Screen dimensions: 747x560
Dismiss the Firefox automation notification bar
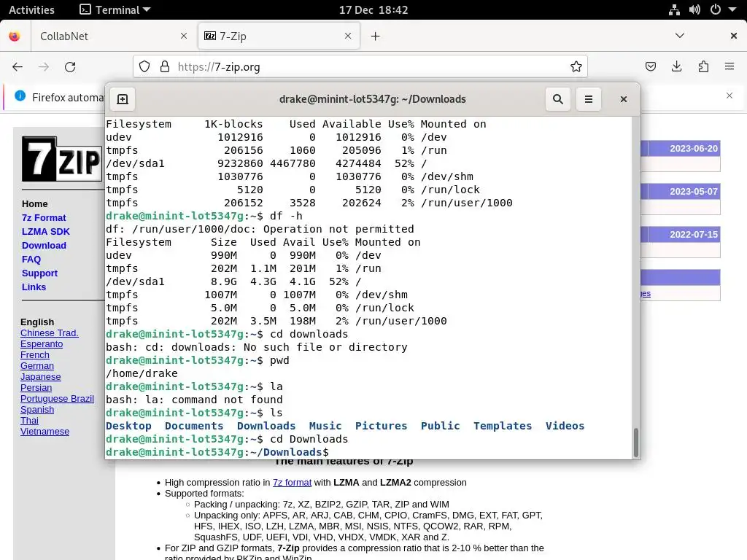click(x=729, y=96)
